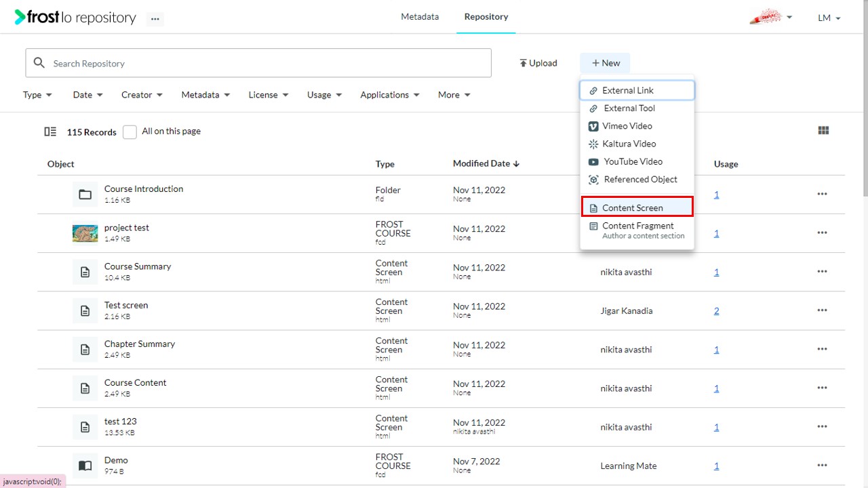Image resolution: width=868 pixels, height=488 pixels.
Task: Toggle the list panel icon beside 115 Records
Action: [50, 131]
